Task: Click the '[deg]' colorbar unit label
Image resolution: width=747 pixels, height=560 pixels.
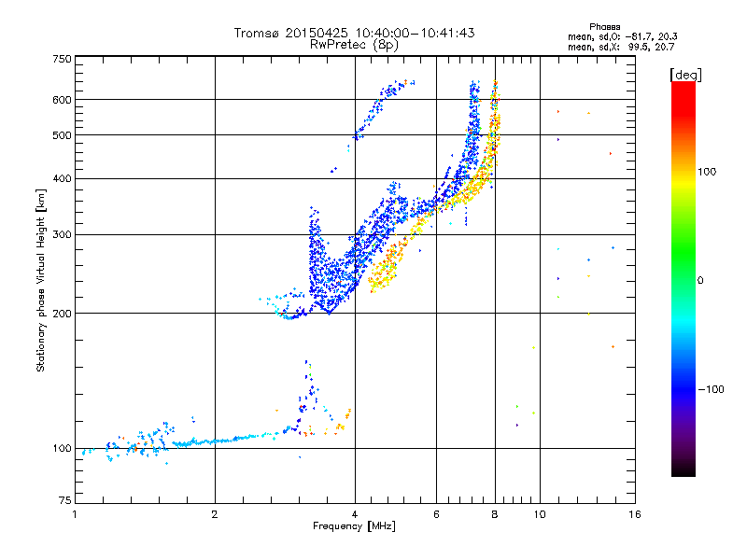Action: (x=685, y=75)
